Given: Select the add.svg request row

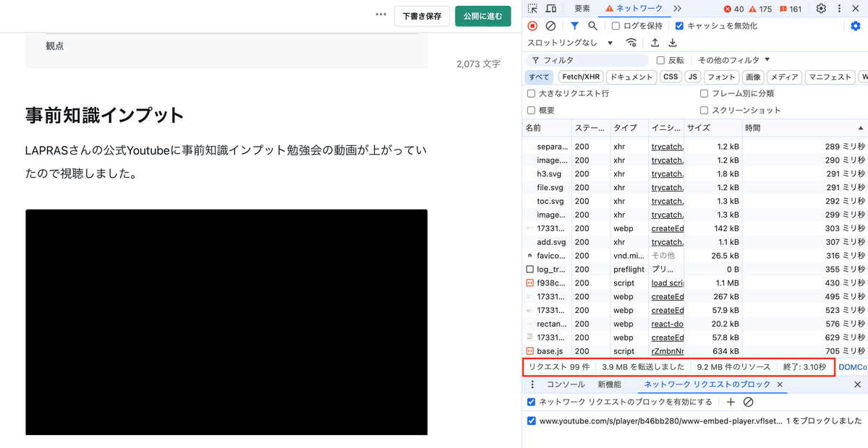Looking at the screenshot, I should coord(694,242).
